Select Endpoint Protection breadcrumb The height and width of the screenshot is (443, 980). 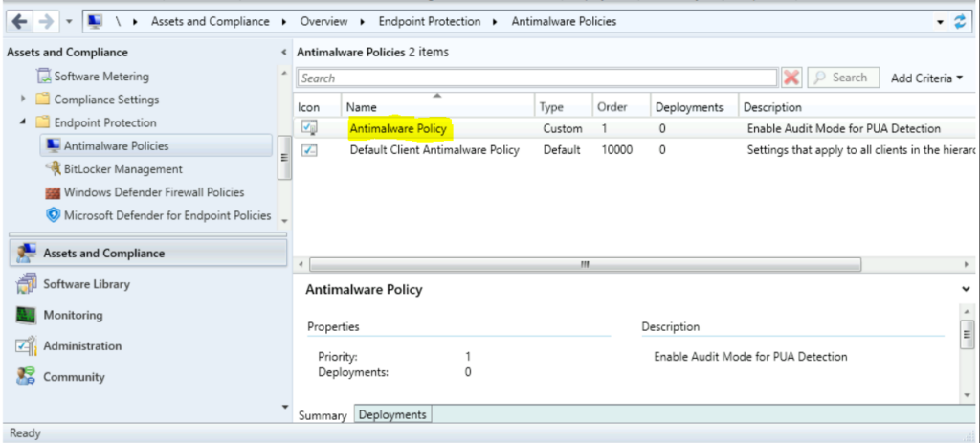point(430,21)
